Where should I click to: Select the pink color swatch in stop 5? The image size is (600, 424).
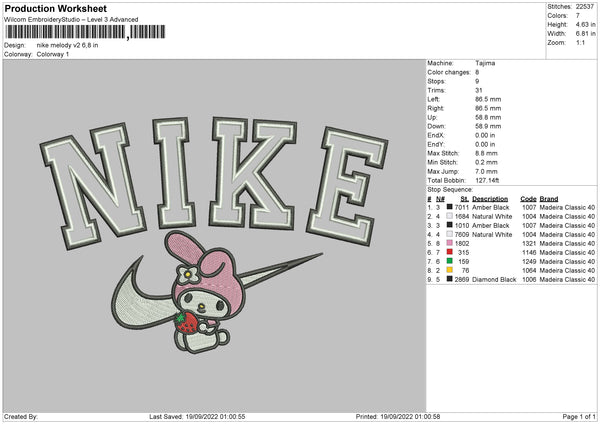(x=450, y=243)
